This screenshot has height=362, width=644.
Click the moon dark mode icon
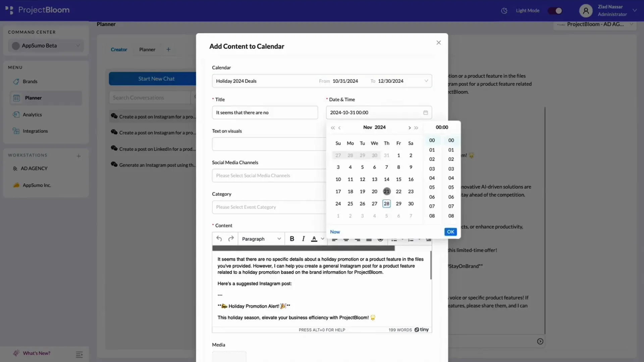pyautogui.click(x=504, y=11)
